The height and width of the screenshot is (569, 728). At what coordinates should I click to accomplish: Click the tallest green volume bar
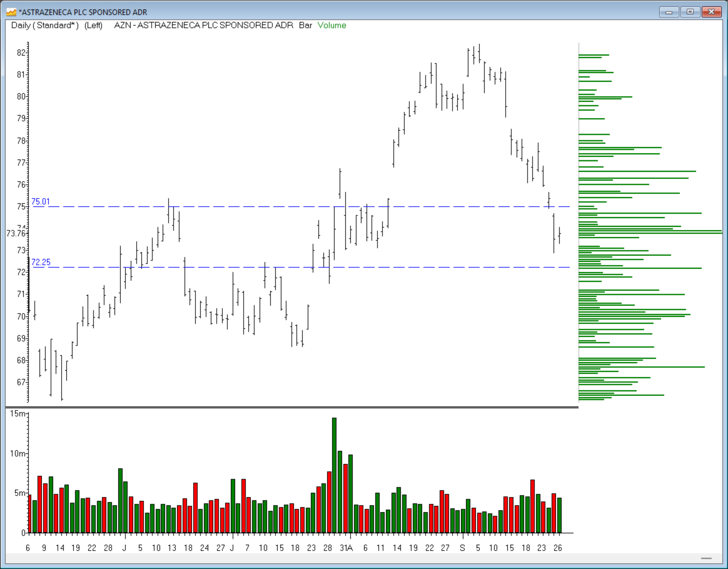click(334, 475)
